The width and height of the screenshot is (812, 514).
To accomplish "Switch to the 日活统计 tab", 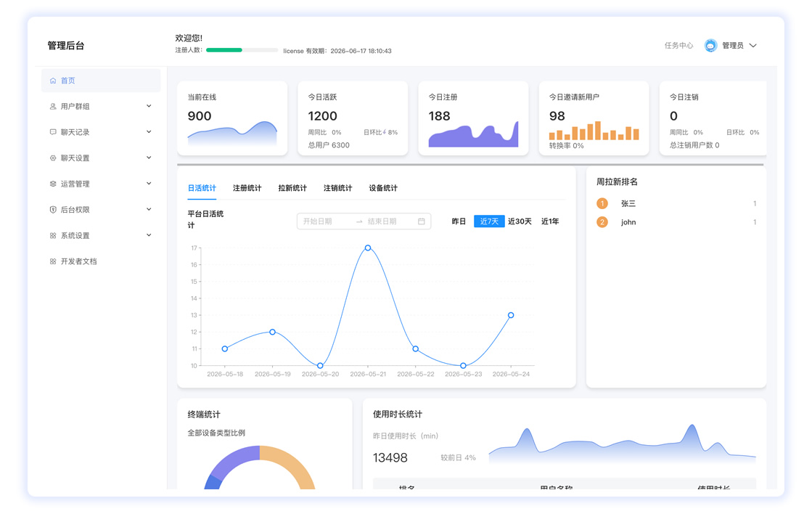I will coord(202,188).
